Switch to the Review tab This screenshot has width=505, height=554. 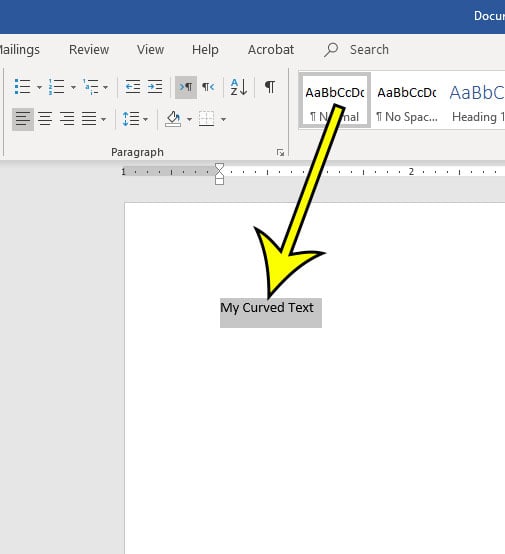[x=89, y=50]
